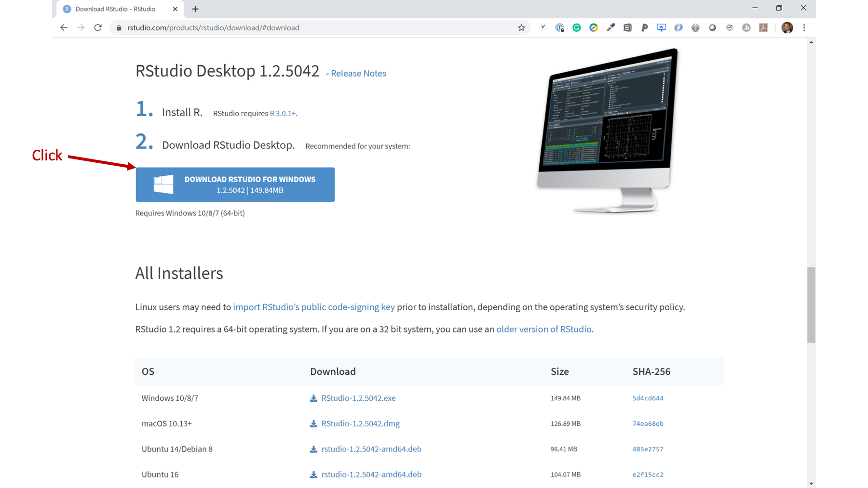This screenshot has height=488, width=868.
Task: Click SHA-256 hash 485e2757
Action: (648, 449)
